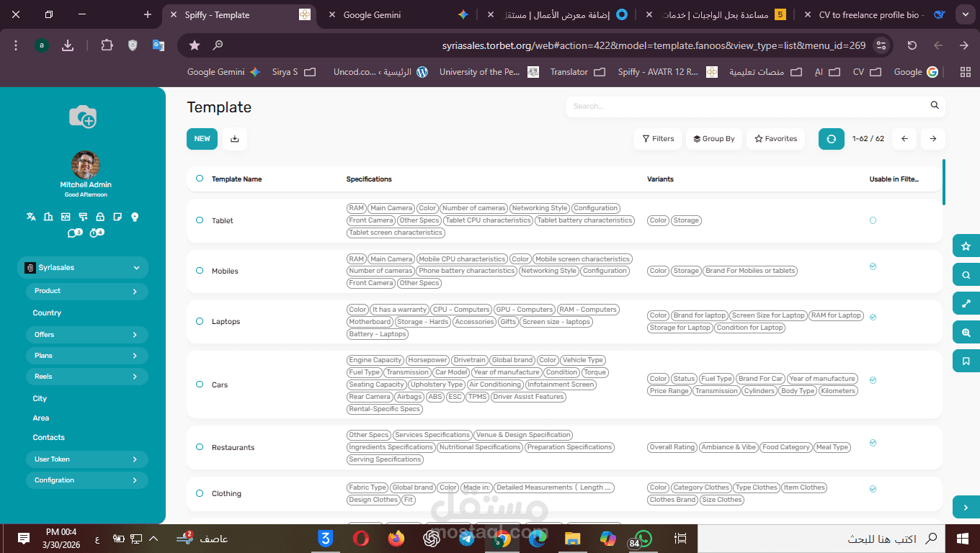Toggle Usable in Filter for Mobiles row
This screenshot has width=980, height=553.
click(873, 266)
